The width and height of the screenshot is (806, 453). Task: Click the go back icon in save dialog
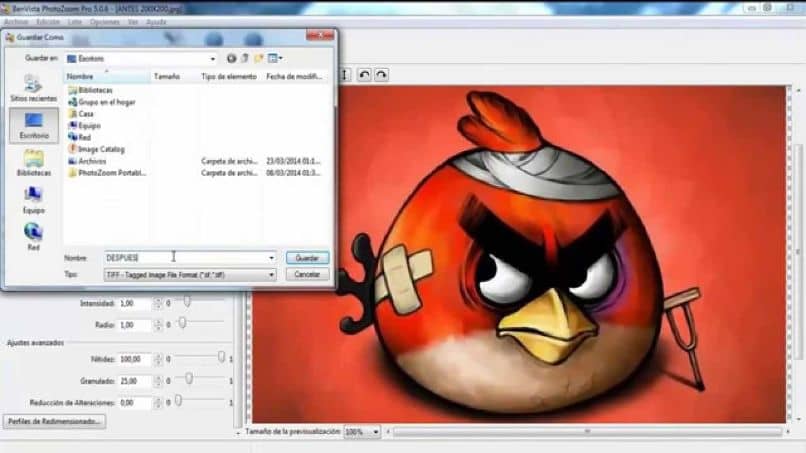click(x=231, y=59)
